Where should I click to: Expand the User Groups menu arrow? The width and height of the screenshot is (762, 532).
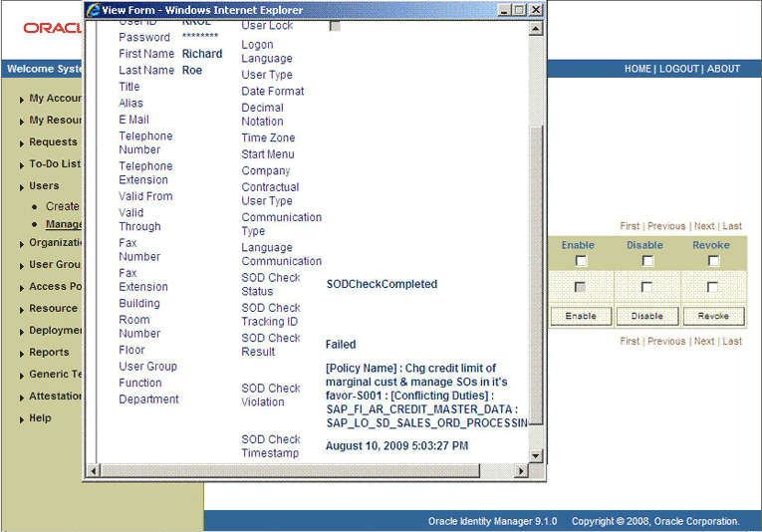(x=21, y=266)
